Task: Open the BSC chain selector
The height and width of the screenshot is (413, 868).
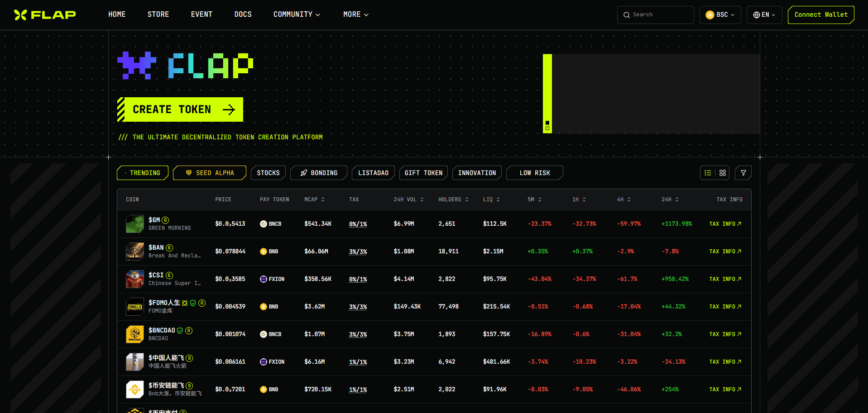Action: [x=720, y=15]
